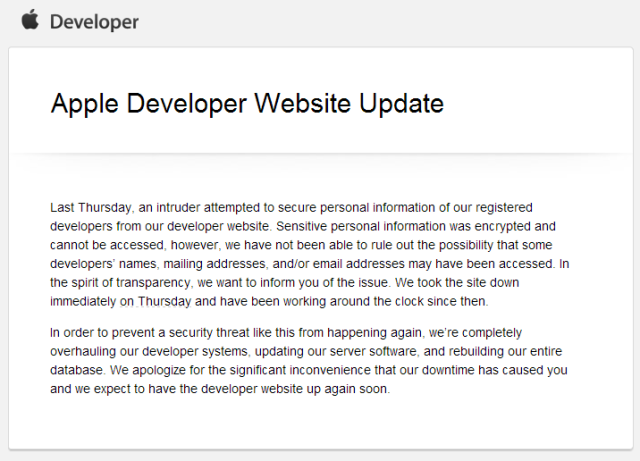This screenshot has height=461, width=640.
Task: Click the line beginning cannot be accessed
Action: (301, 245)
